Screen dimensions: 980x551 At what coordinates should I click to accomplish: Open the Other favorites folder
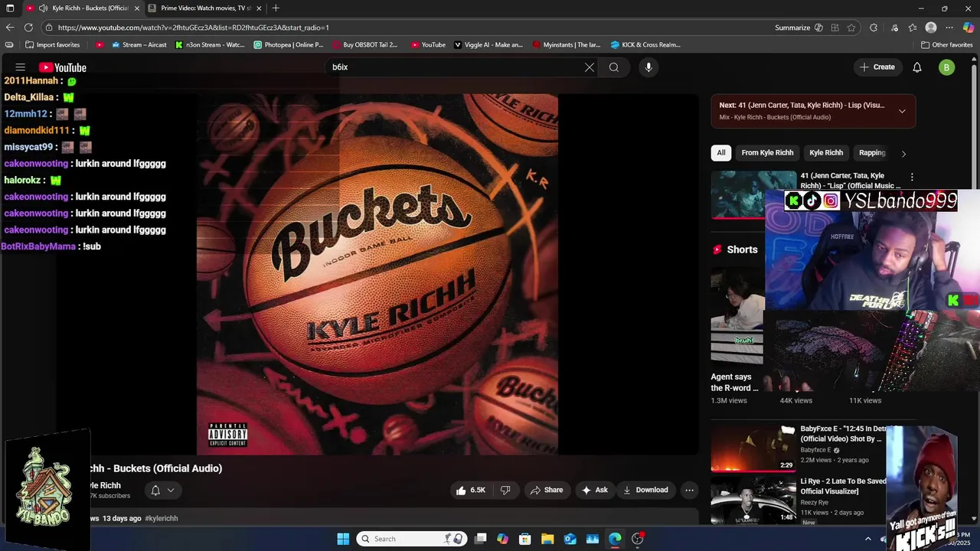[946, 44]
